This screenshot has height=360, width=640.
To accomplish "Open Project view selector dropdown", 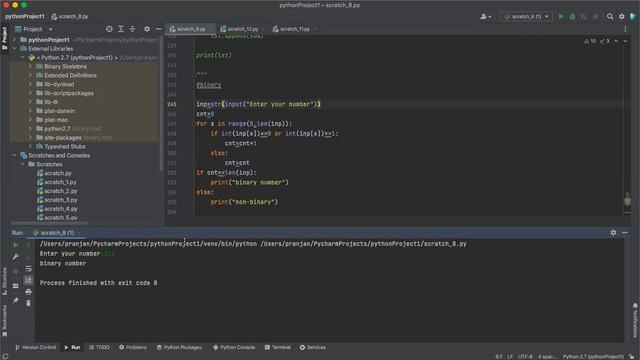I will (x=33, y=29).
